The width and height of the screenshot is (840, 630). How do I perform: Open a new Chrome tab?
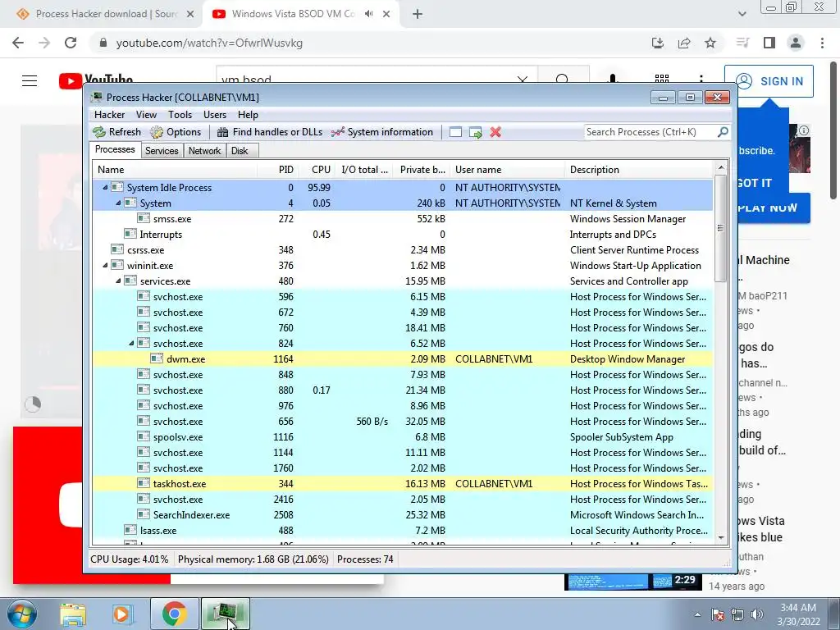pos(418,15)
